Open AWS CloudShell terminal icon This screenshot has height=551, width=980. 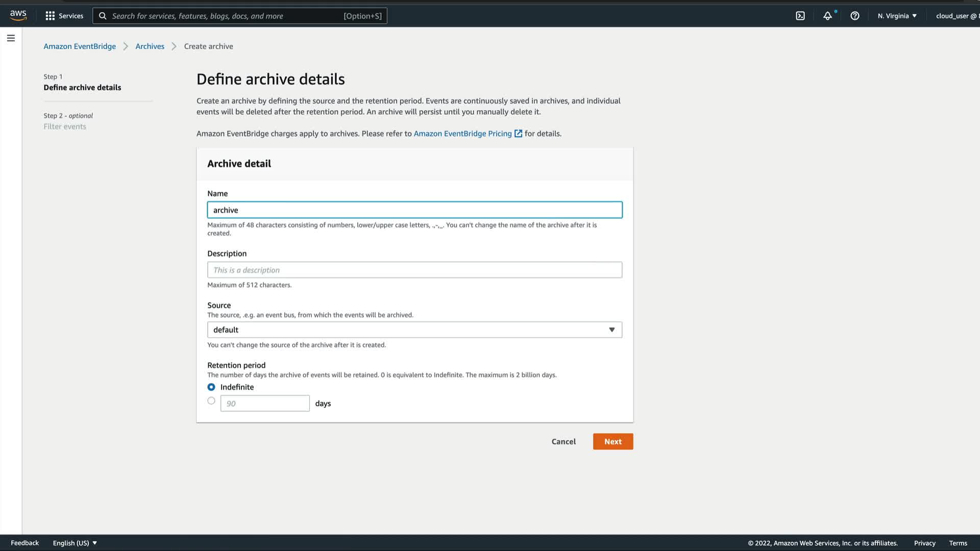click(x=800, y=16)
